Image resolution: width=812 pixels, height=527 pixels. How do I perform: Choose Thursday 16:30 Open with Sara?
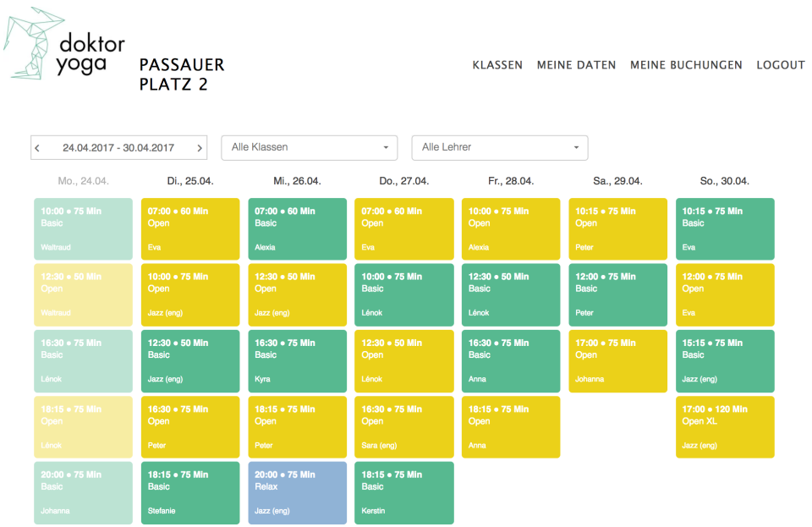click(403, 426)
